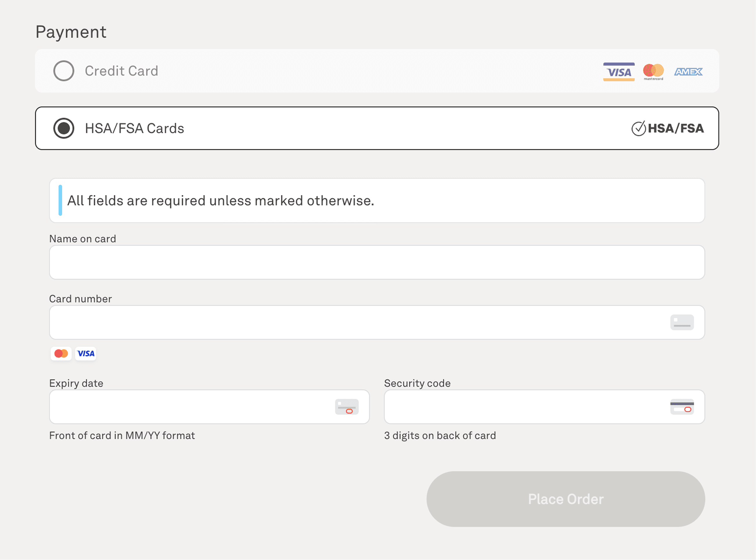Click the Credit Card option label
Screen dimensions: 756x560
[x=121, y=71]
